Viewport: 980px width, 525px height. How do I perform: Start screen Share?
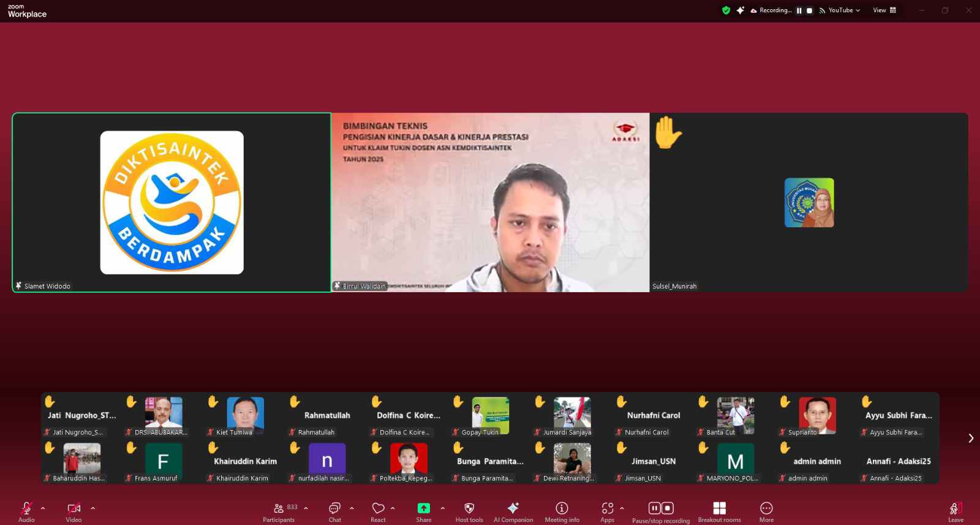coord(423,512)
